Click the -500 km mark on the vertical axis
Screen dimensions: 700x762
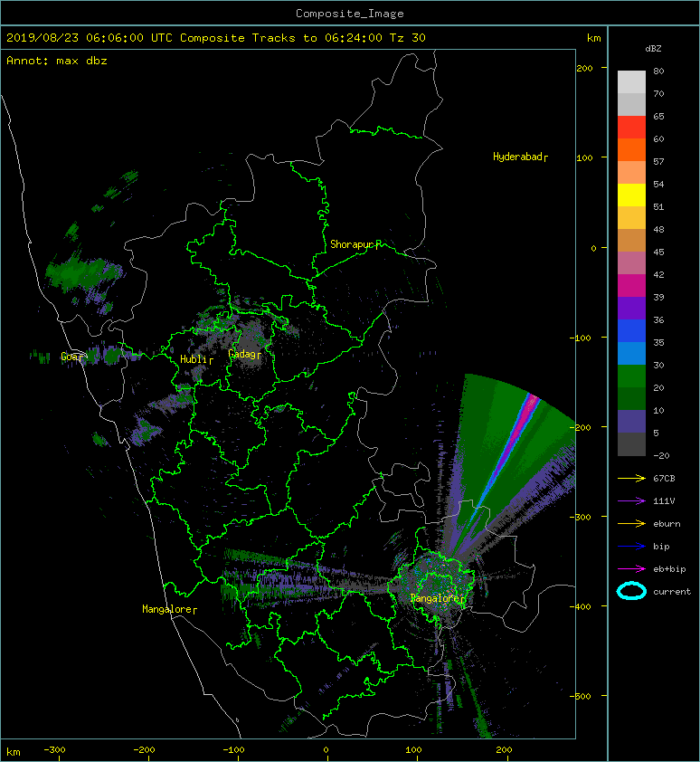click(x=581, y=696)
